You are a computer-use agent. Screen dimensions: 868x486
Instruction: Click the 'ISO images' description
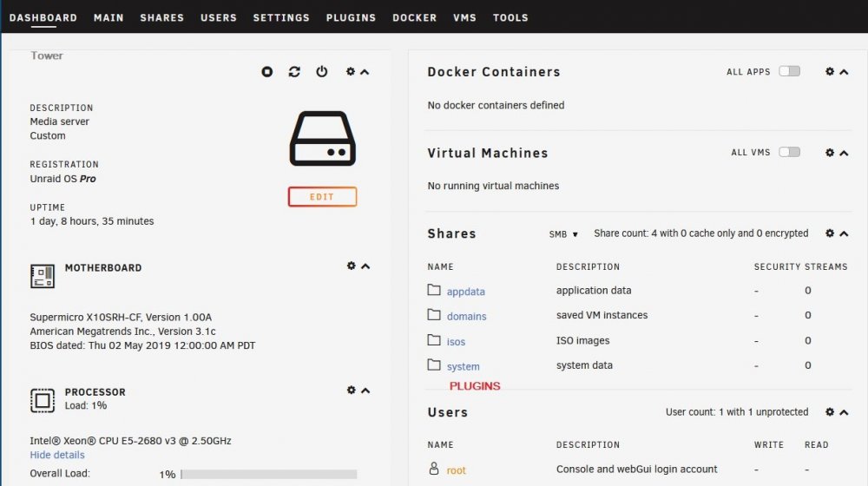tap(583, 340)
